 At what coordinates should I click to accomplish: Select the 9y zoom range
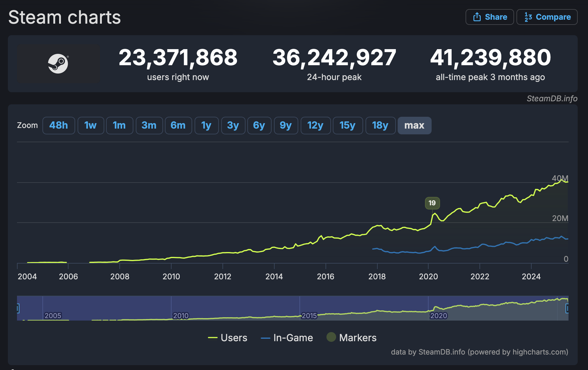pos(286,125)
